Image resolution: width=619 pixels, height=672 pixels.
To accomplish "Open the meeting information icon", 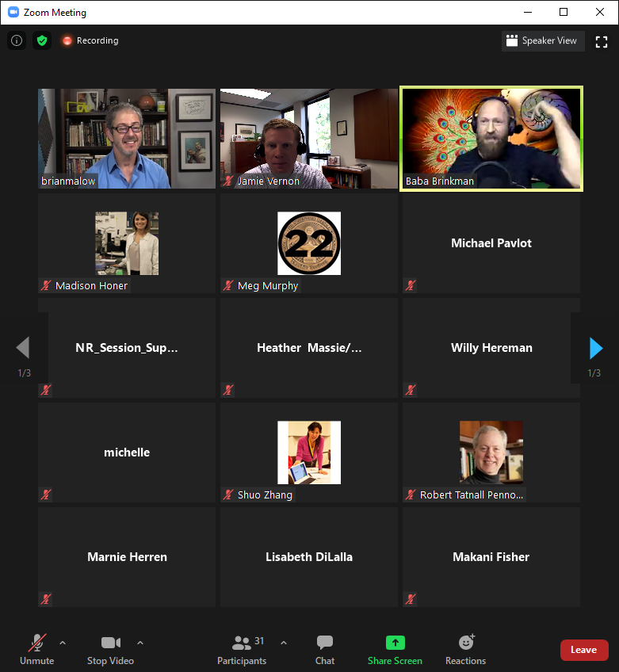I will point(17,40).
